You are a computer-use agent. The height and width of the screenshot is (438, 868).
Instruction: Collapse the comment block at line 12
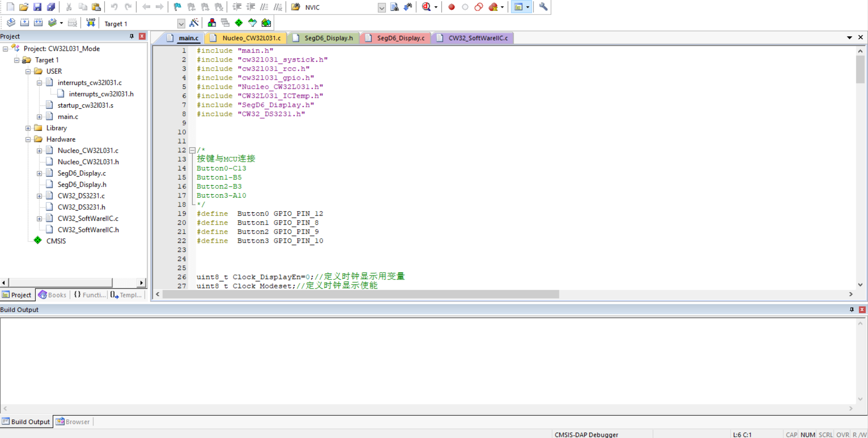(x=193, y=150)
